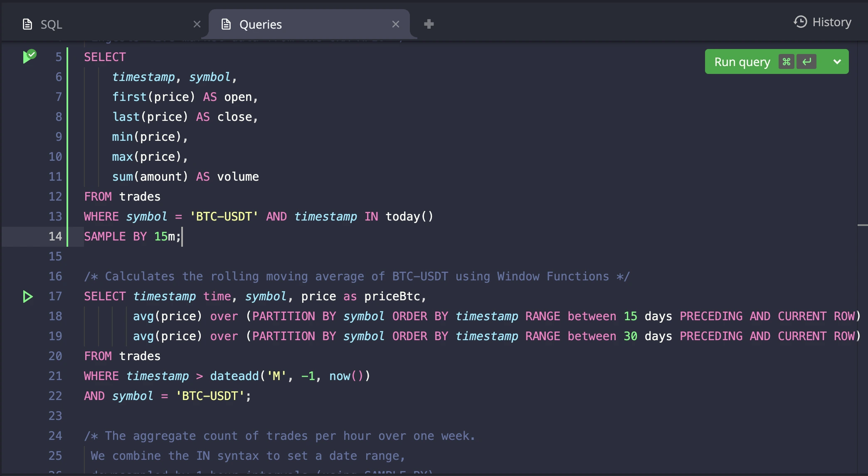Click the green run glyph beside line 5

pyautogui.click(x=30, y=55)
